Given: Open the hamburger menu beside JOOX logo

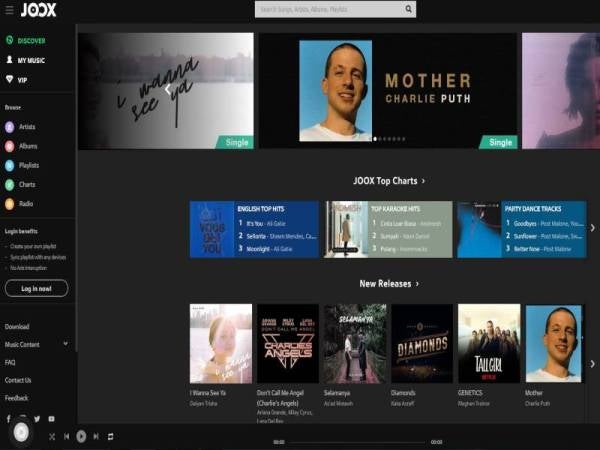Looking at the screenshot, I should click(x=9, y=10).
